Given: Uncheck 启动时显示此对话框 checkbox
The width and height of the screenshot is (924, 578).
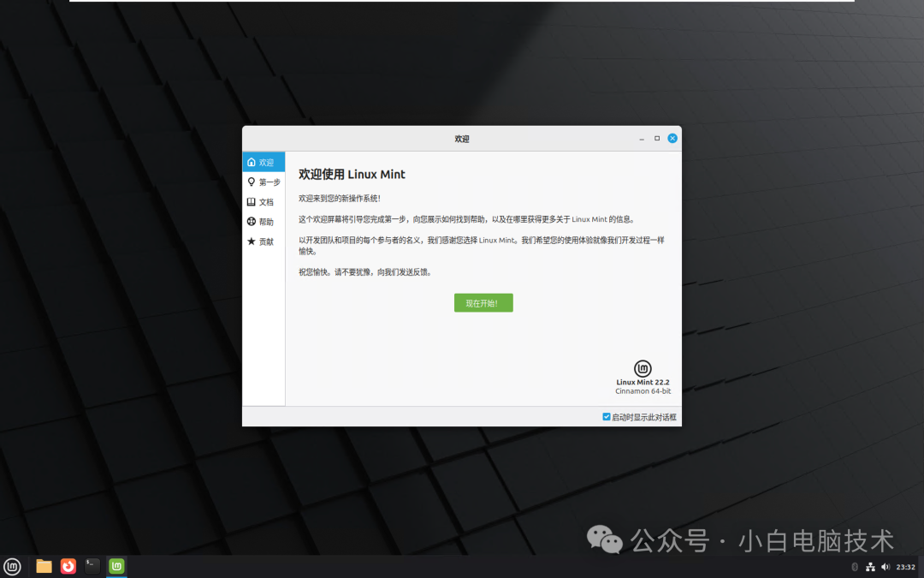Looking at the screenshot, I should (x=607, y=417).
